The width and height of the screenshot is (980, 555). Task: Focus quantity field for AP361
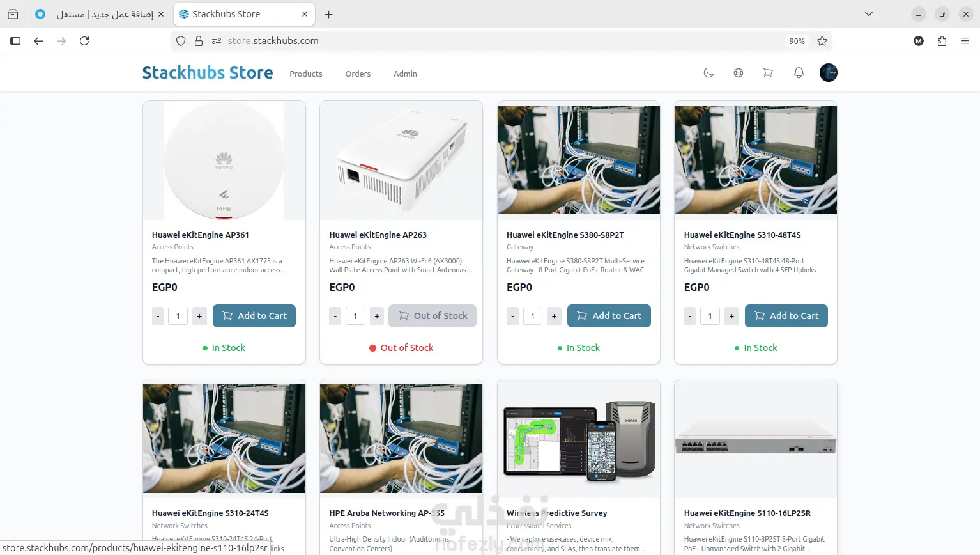(x=178, y=316)
